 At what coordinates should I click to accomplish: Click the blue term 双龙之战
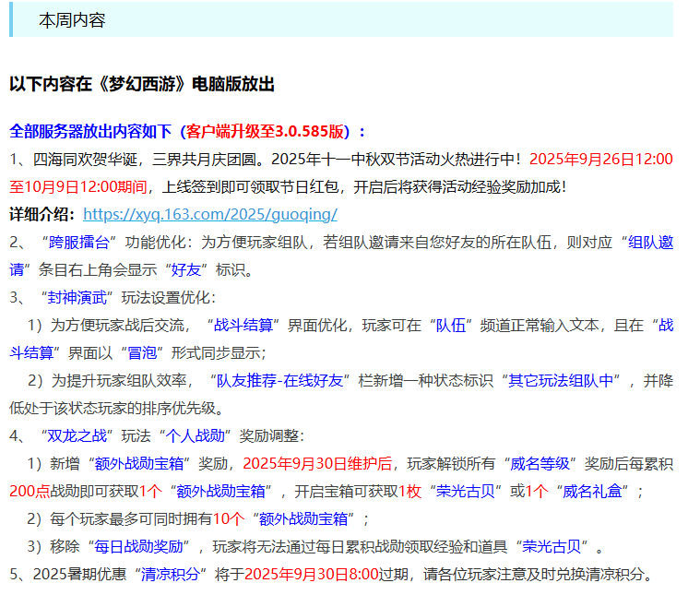tap(77, 436)
